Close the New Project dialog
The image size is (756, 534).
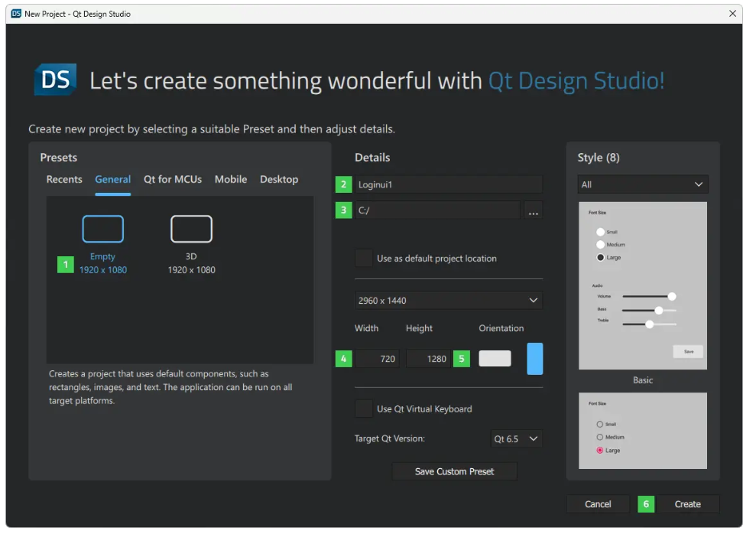tap(732, 14)
